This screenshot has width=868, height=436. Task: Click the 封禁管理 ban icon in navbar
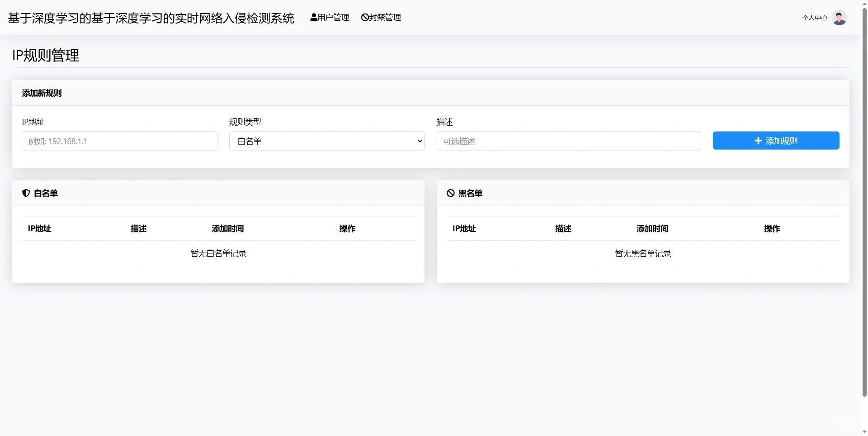point(364,18)
